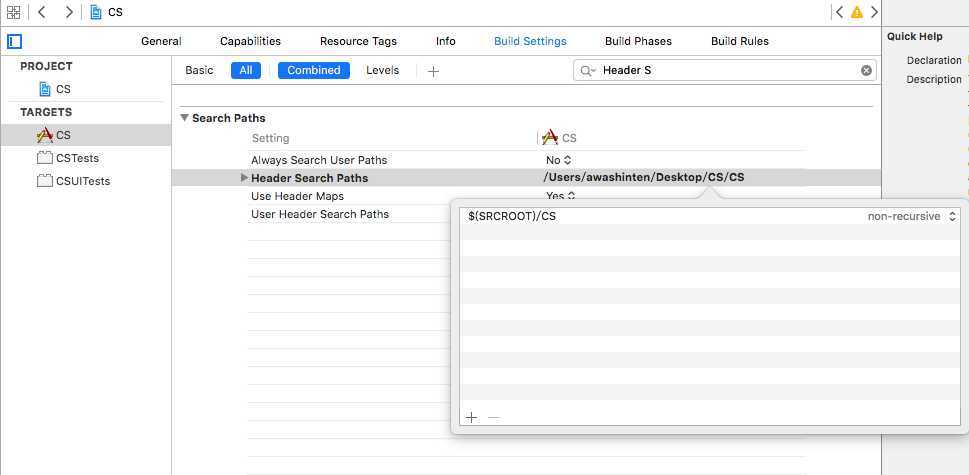The width and height of the screenshot is (969, 475).
Task: Click the search field containing Header S
Action: click(724, 70)
